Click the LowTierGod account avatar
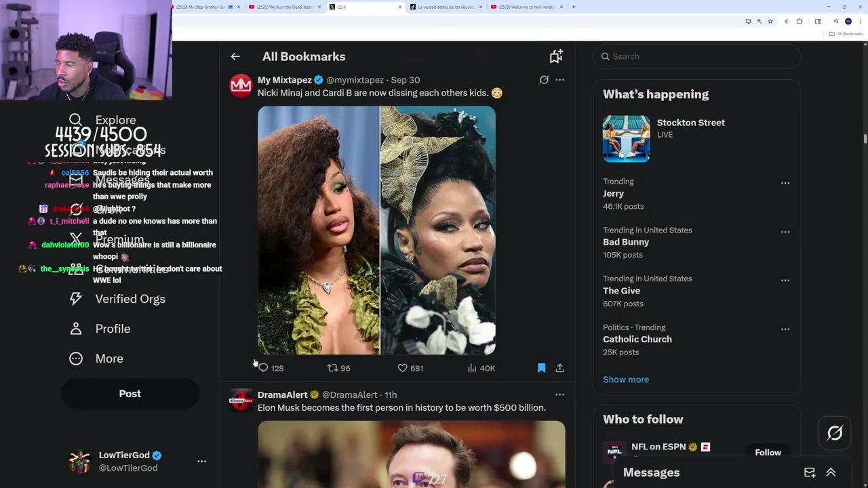The width and height of the screenshot is (868, 488). 80,462
